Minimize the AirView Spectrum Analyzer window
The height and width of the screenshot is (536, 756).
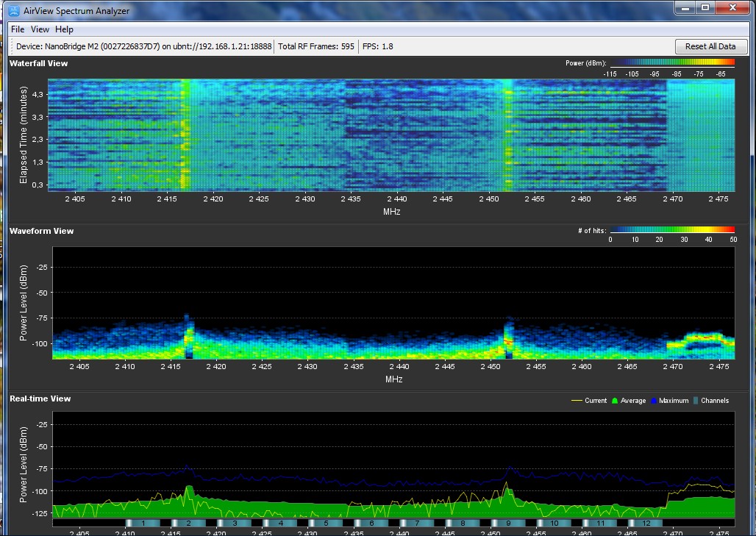coord(685,7)
